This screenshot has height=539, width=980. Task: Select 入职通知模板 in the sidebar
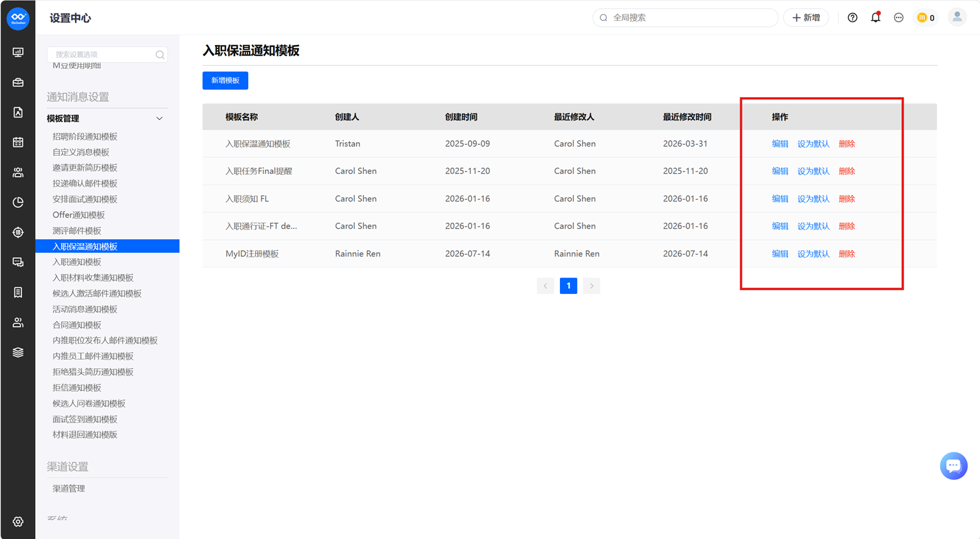point(77,262)
